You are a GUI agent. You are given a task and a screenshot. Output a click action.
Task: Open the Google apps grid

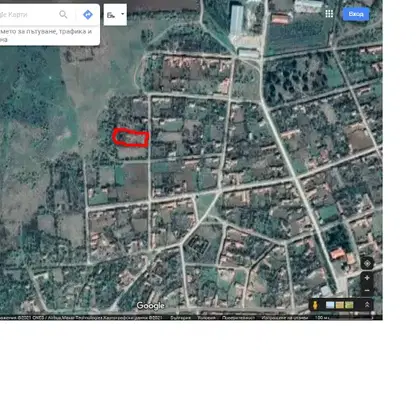click(329, 14)
